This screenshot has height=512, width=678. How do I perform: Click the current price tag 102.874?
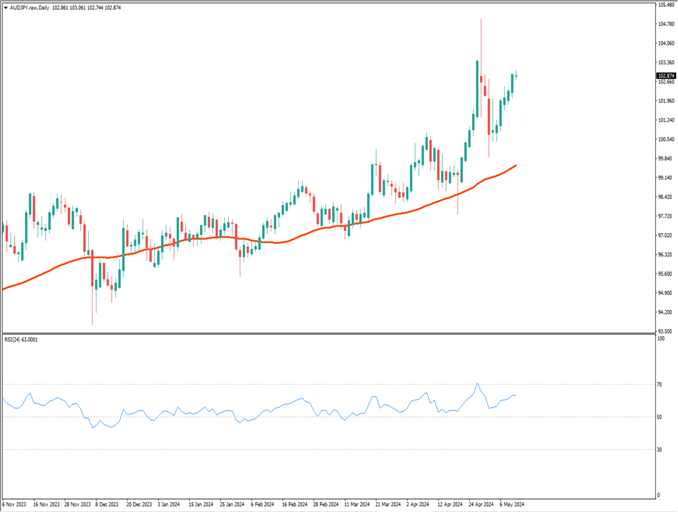click(x=666, y=75)
